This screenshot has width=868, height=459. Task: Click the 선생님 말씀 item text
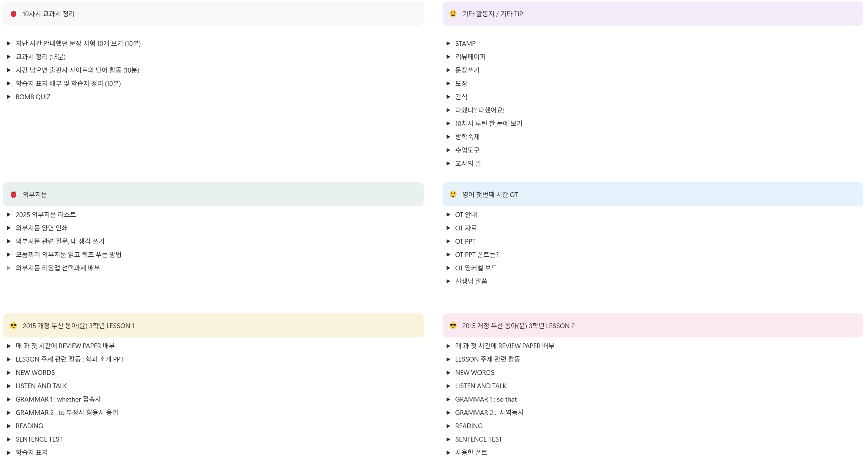point(471,282)
